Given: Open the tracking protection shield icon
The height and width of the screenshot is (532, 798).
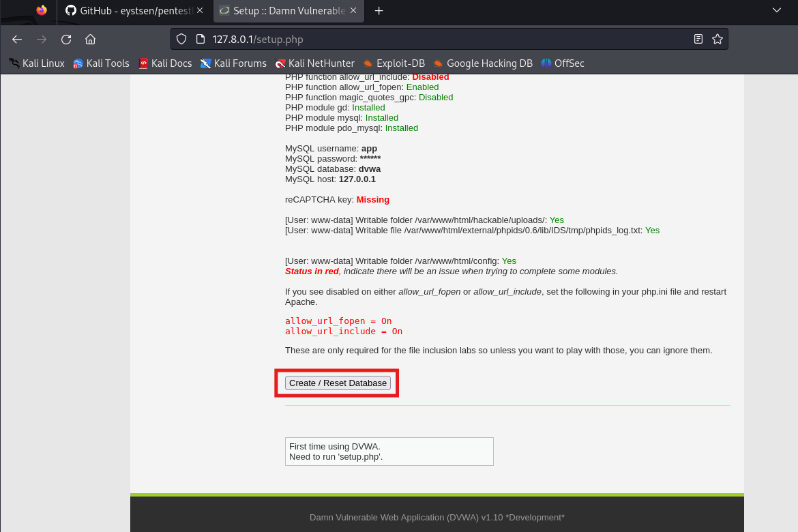Looking at the screenshot, I should click(181, 39).
